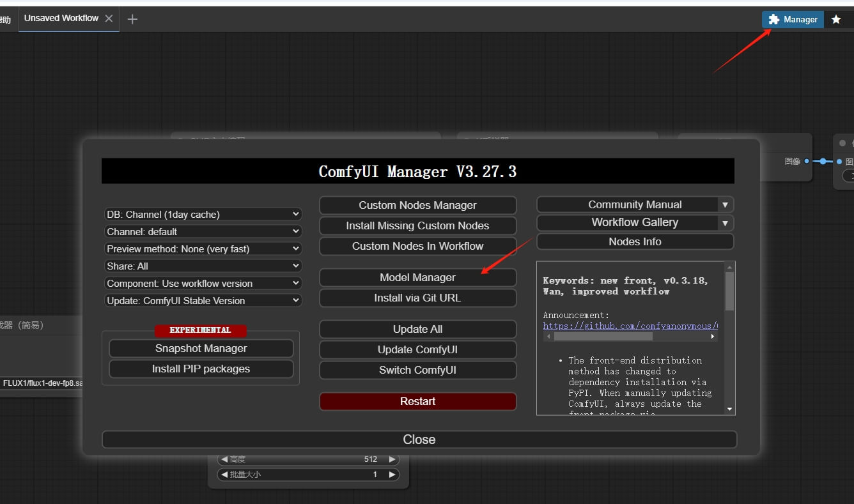
Task: Open the Preview method dropdown
Action: coord(203,249)
